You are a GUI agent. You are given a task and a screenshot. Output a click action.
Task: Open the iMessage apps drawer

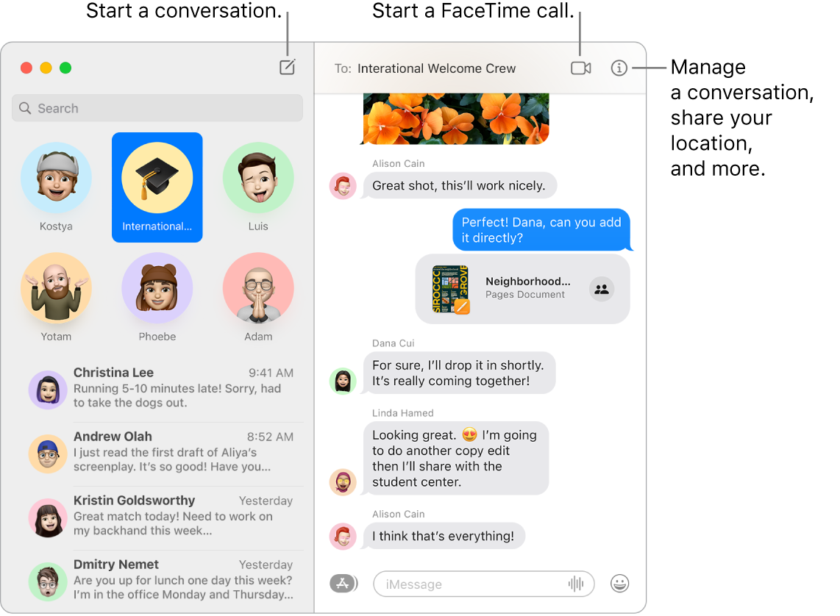click(344, 583)
